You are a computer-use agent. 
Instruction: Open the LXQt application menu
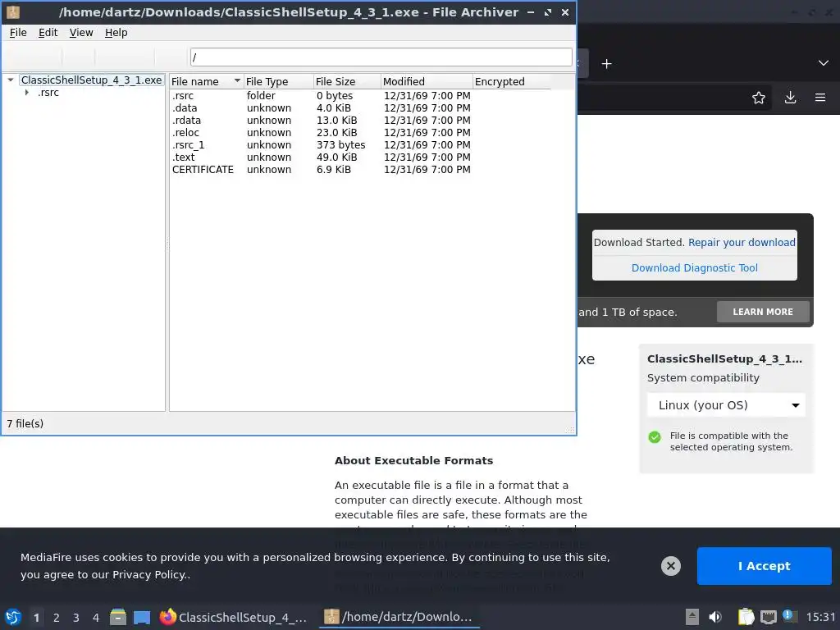13,617
